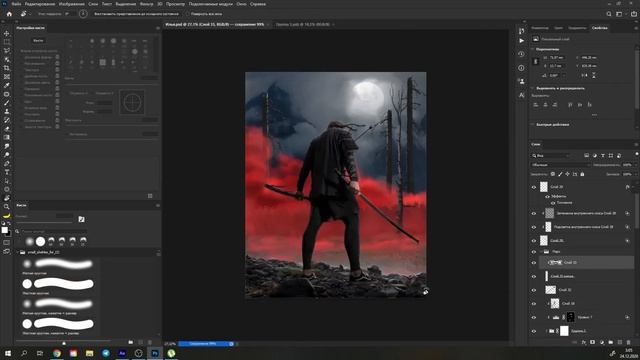The width and height of the screenshot is (640, 360).
Task: Open the layer fill dropdown arrow
Action: 635,174
